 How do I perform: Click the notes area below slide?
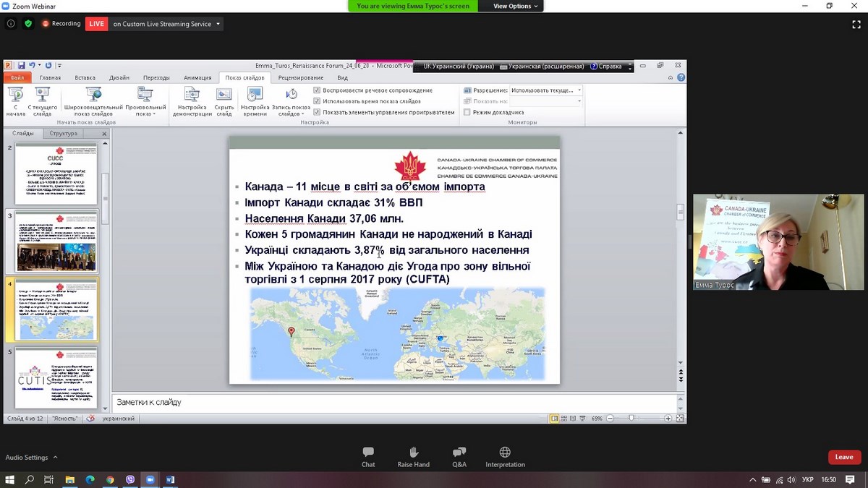pos(398,402)
